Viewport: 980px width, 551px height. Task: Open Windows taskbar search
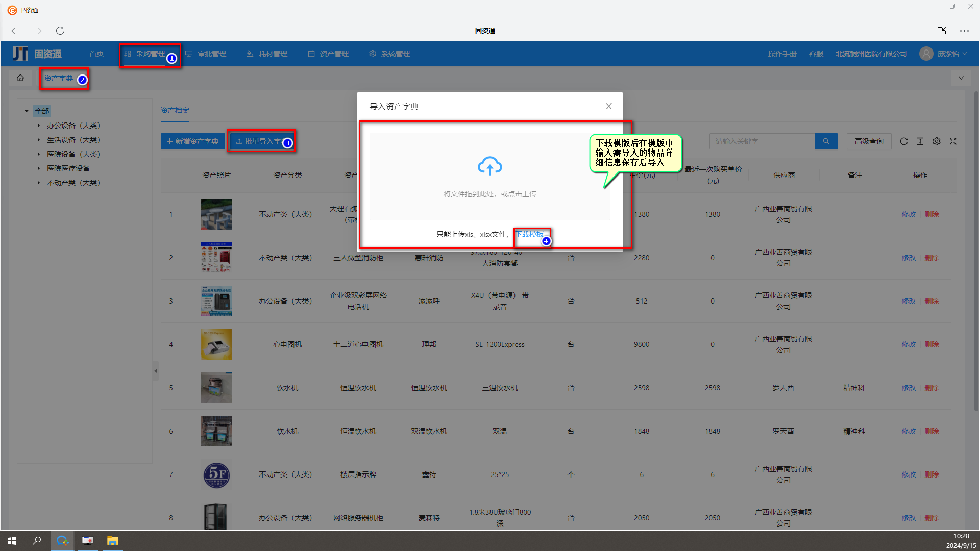coord(37,541)
